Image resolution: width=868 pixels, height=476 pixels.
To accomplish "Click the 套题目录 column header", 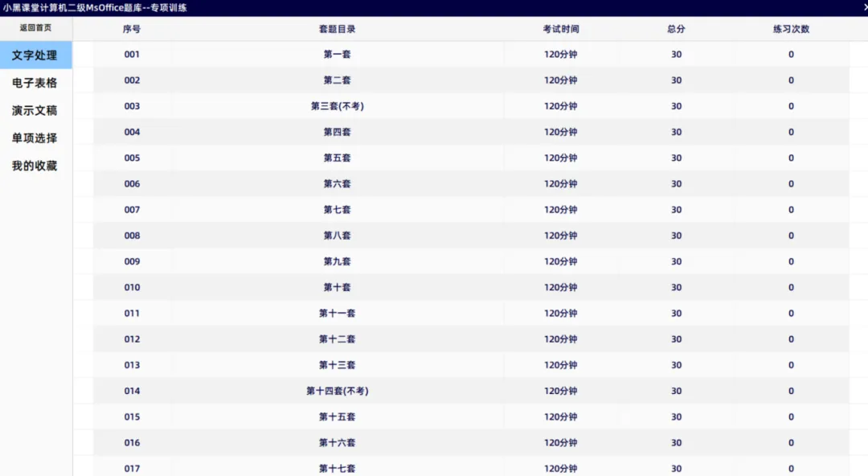I will coord(337,29).
